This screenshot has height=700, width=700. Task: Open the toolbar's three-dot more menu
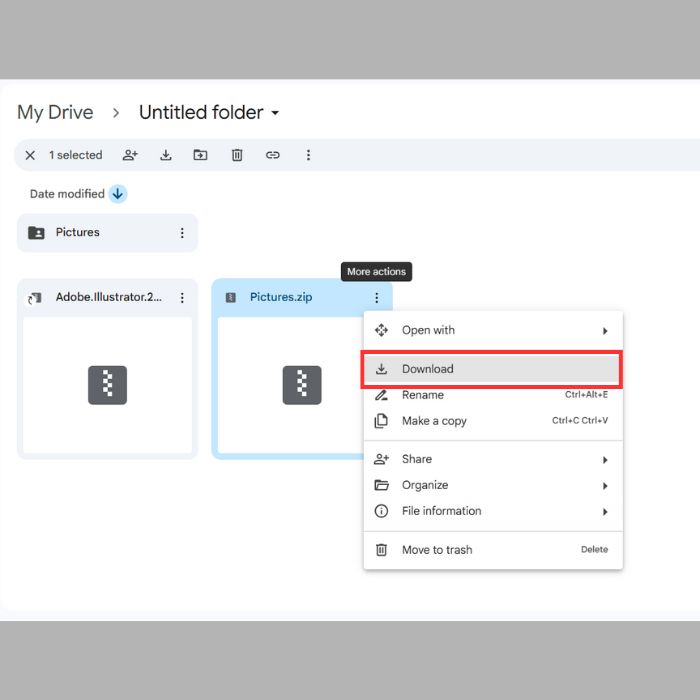tap(308, 155)
